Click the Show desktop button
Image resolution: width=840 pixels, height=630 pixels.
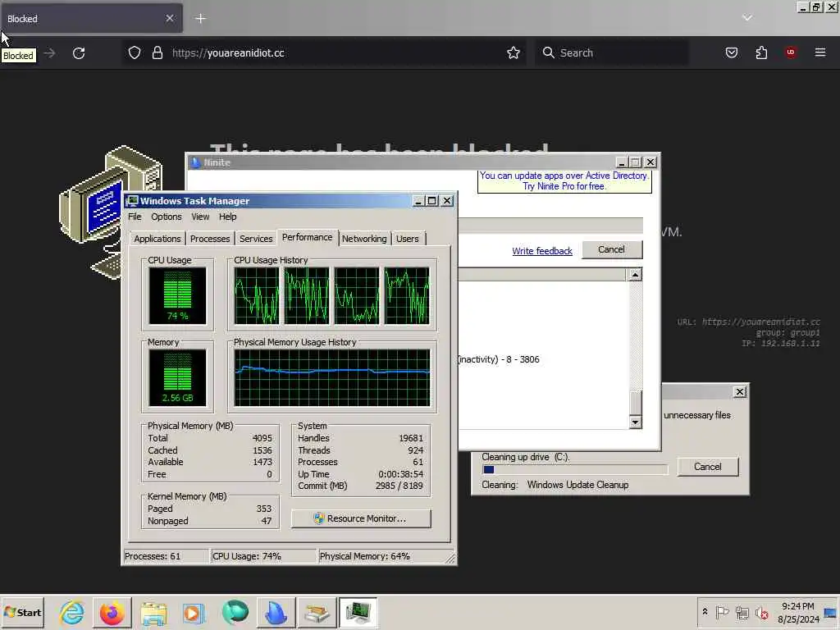pyautogui.click(x=832, y=612)
